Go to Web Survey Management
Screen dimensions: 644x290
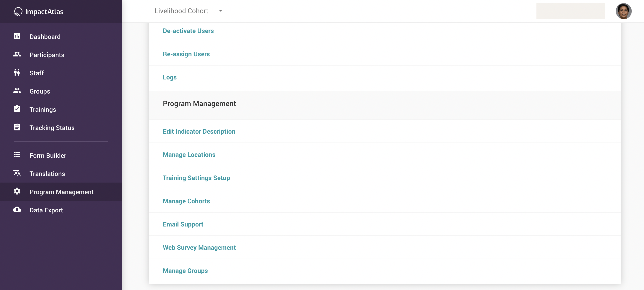pos(199,247)
